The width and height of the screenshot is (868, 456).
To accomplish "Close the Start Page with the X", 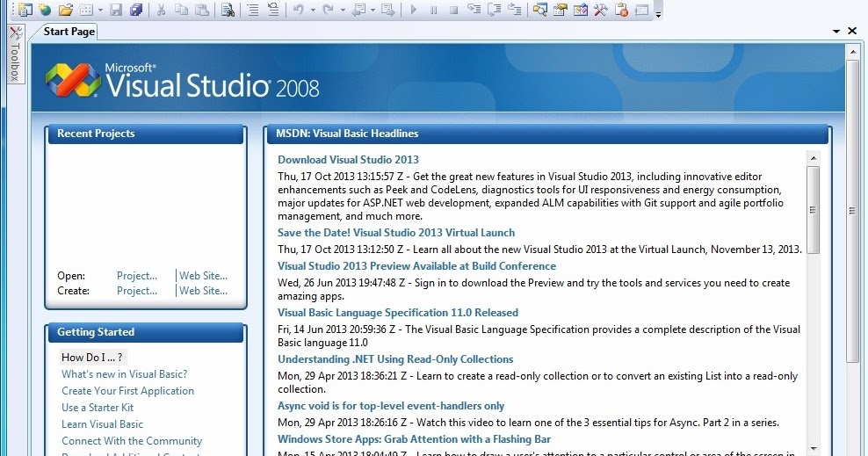I will coord(852,31).
